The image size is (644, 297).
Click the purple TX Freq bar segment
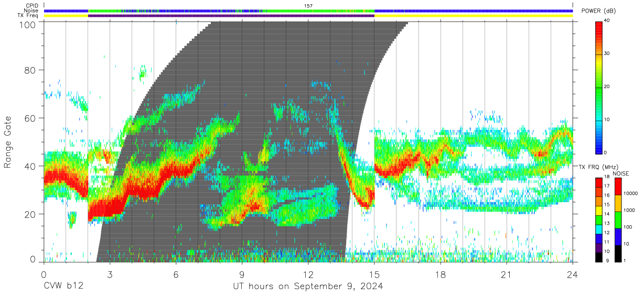231,16
